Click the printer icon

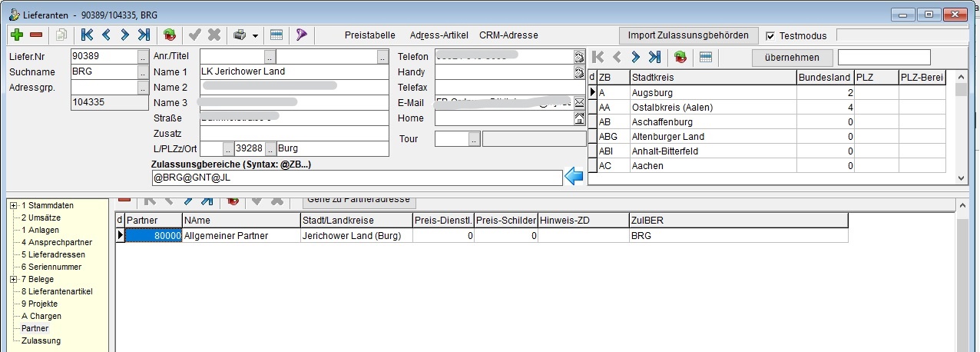[x=240, y=35]
